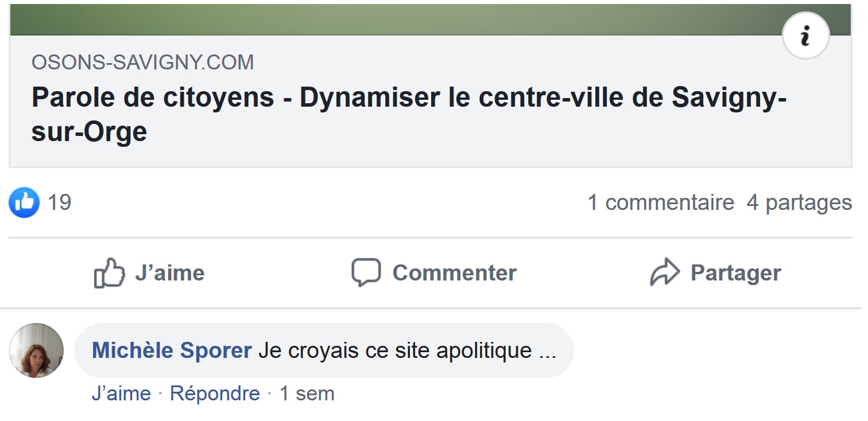This screenshot has width=868, height=421.
Task: Show who reacted via the 19 count
Action: pyautogui.click(x=59, y=202)
